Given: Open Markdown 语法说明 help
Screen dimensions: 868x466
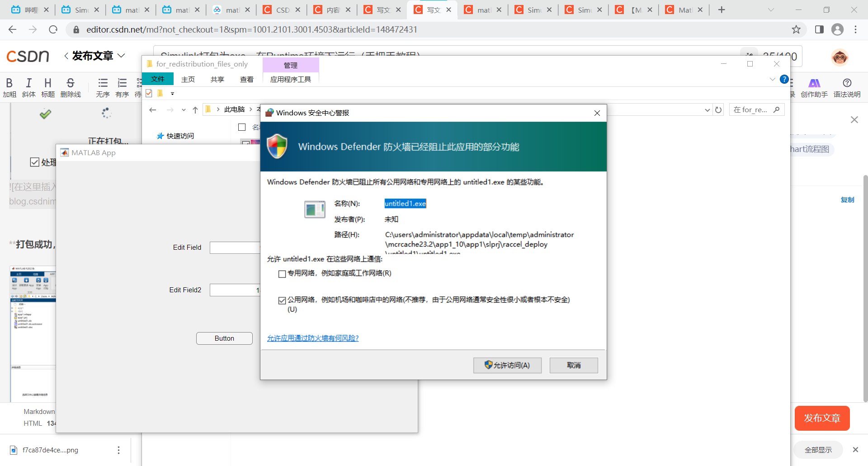Looking at the screenshot, I should [847, 87].
